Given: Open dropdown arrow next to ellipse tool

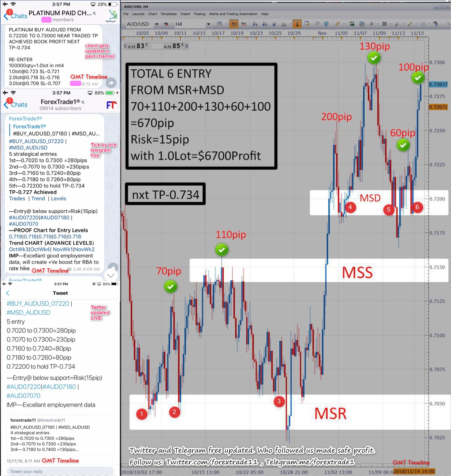Looking at the screenshot, I should coord(429,24).
